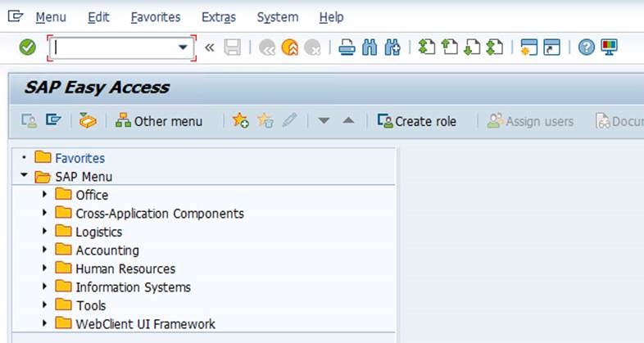
Task: Select the Accounting tree entry
Action: 107,250
